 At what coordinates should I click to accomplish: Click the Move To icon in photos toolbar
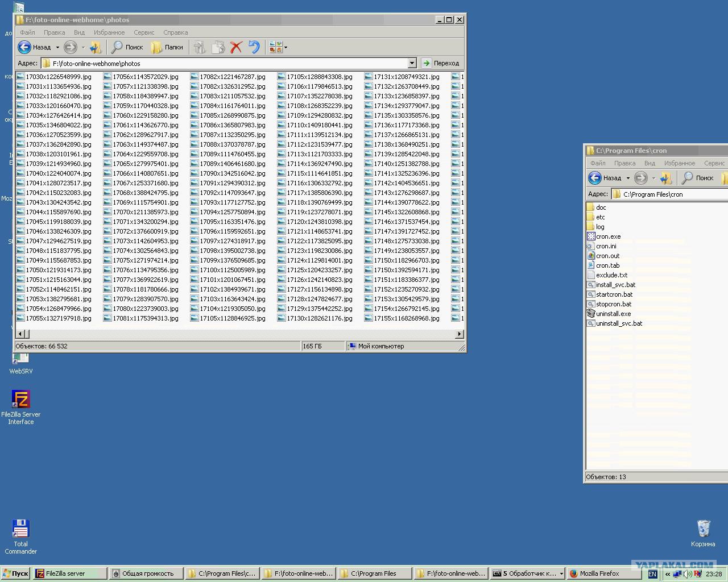(x=199, y=47)
